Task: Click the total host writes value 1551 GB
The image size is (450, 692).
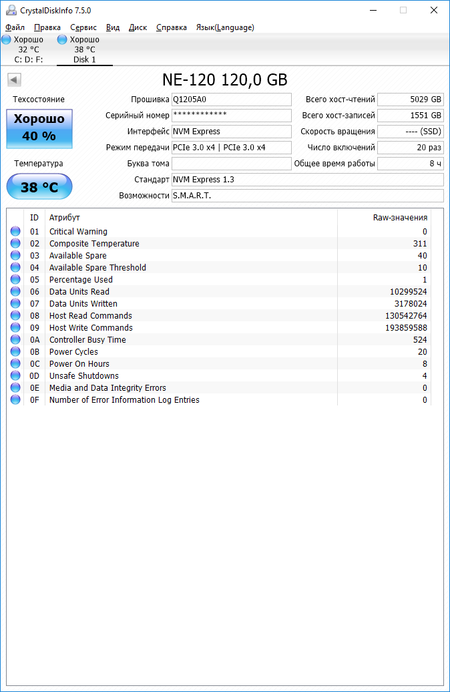Action: [410, 115]
